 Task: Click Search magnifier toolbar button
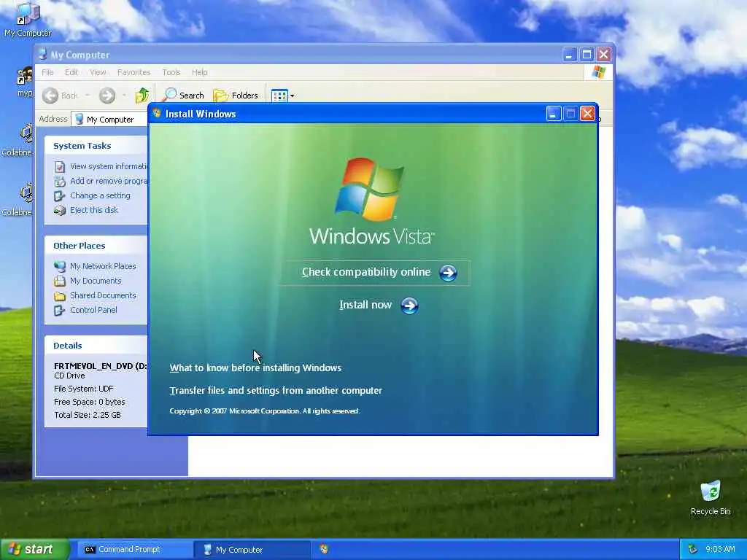183,96
